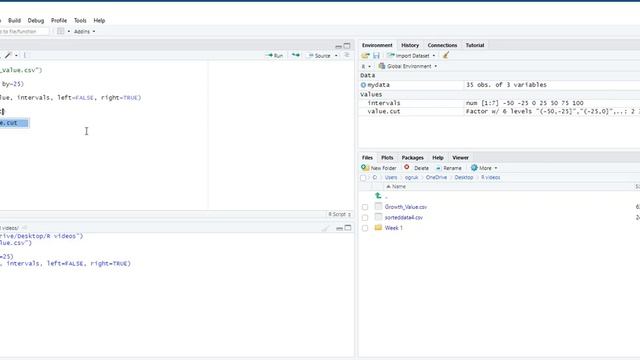Click '35 obs. of 3 variables' value
This screenshot has height=360, width=640.
[506, 85]
